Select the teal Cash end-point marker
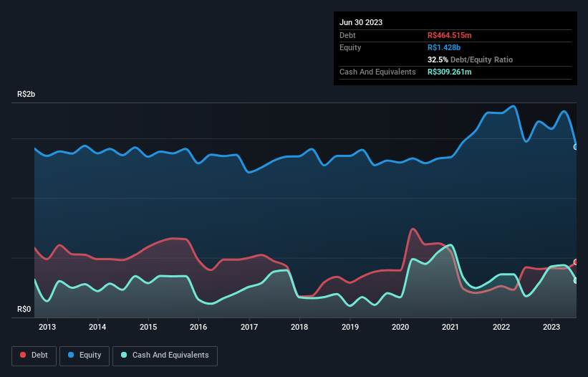This screenshot has width=588, height=377. click(x=576, y=280)
